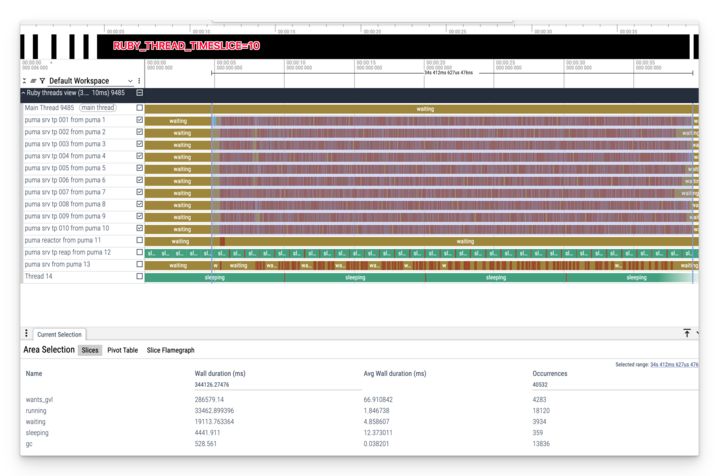Click the 18120 occurrences value
This screenshot has width=719, height=476.
(541, 410)
